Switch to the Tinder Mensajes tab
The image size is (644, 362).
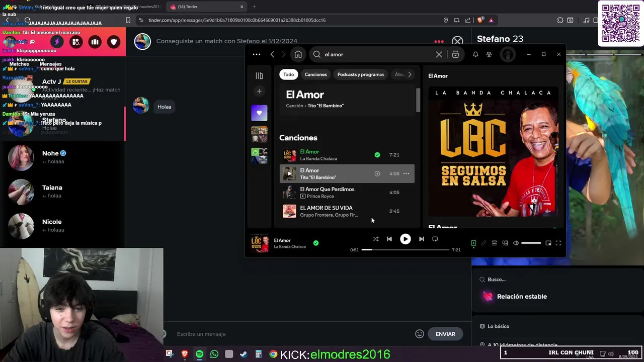[50, 64]
